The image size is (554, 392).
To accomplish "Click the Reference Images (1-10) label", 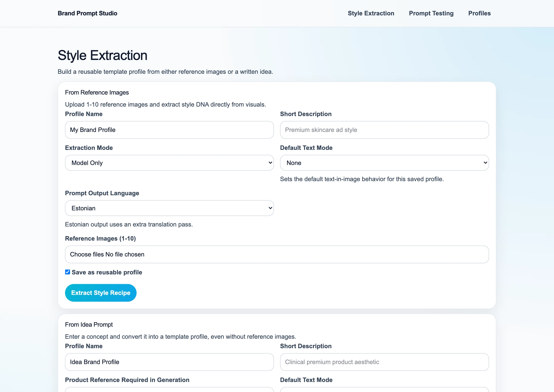I will click(100, 239).
